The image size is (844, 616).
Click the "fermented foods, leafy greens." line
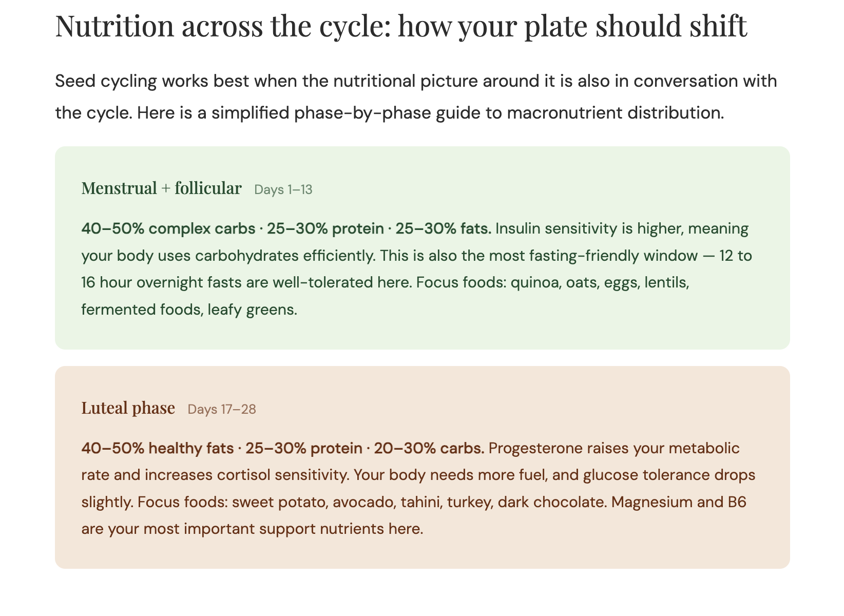click(x=189, y=310)
